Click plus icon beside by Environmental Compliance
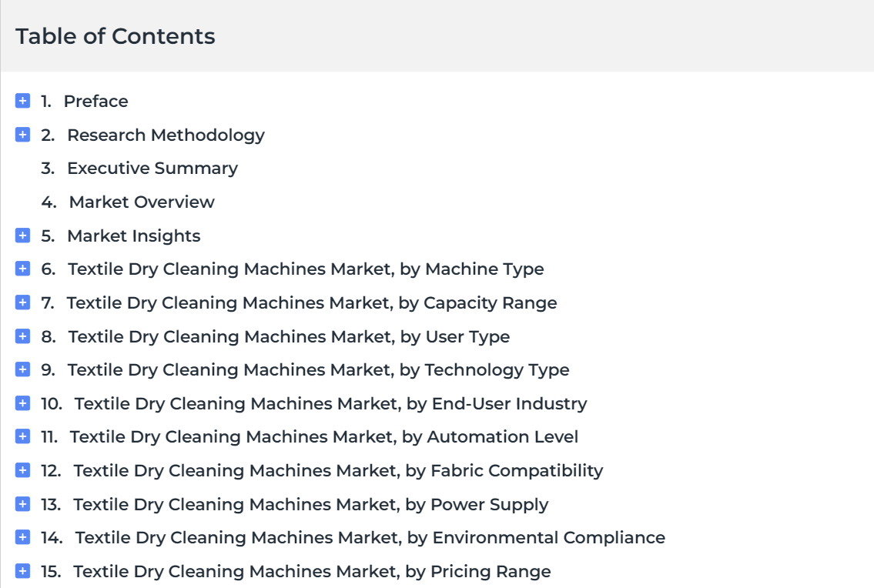This screenshot has height=588, width=874. pyautogui.click(x=22, y=537)
